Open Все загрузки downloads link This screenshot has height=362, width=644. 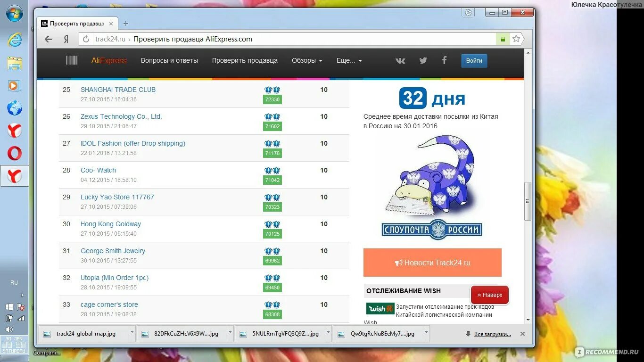point(492,334)
